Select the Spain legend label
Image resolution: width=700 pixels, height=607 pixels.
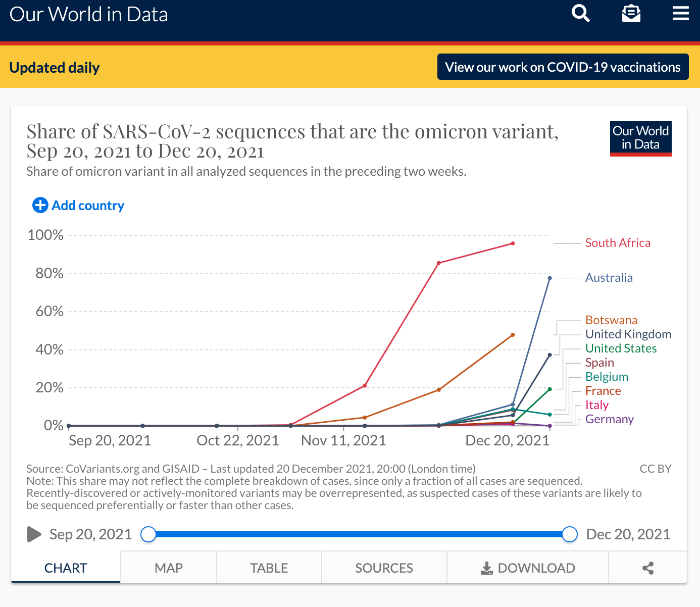coord(599,363)
